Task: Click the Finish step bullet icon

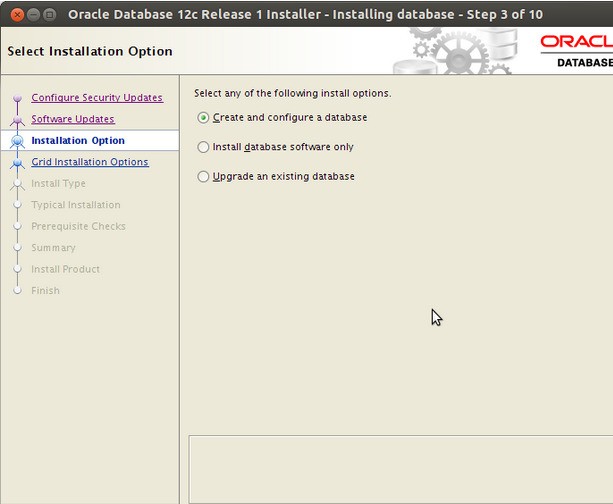Action: point(17,291)
